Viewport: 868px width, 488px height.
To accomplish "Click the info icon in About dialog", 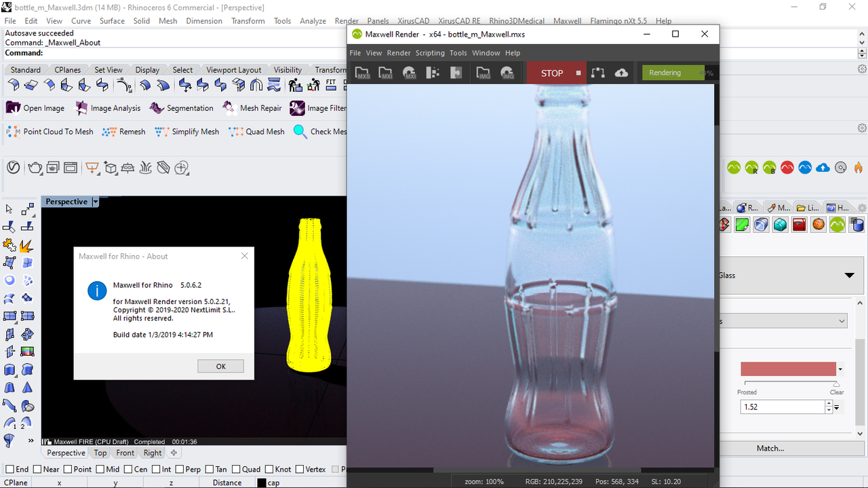I will pos(97,290).
